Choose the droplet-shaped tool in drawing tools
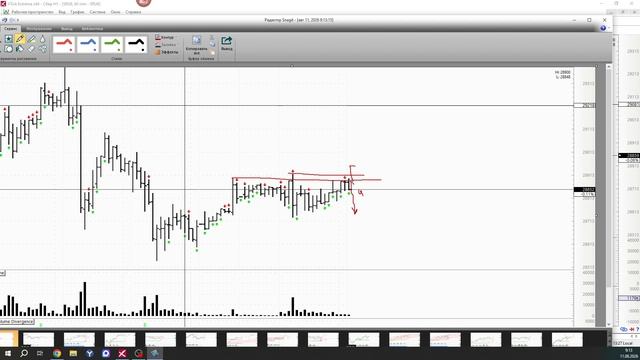The width and height of the screenshot is (640, 360). (42, 39)
